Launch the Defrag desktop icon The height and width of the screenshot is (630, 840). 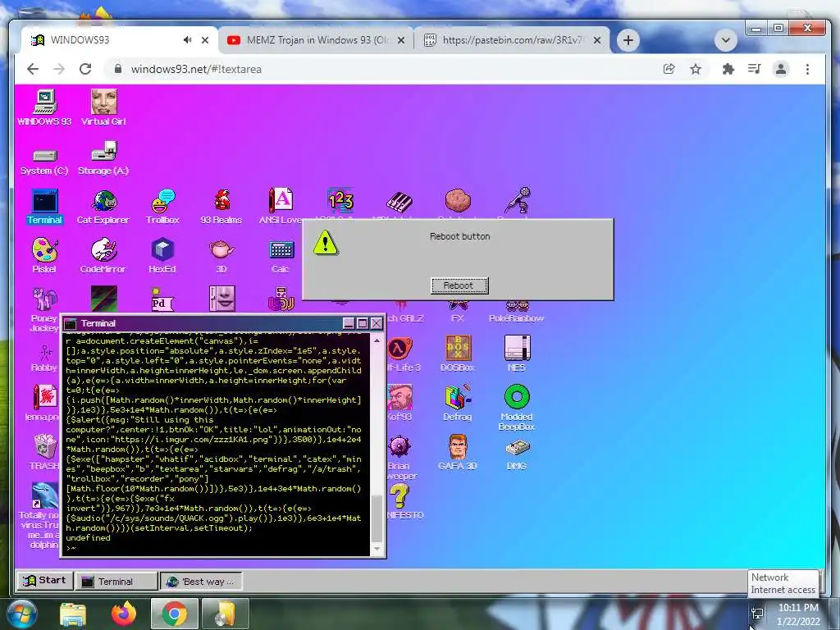click(458, 403)
